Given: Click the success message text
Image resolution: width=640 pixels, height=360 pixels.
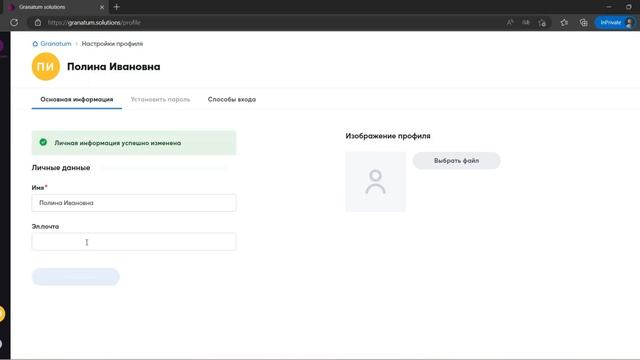Looking at the screenshot, I should (118, 143).
